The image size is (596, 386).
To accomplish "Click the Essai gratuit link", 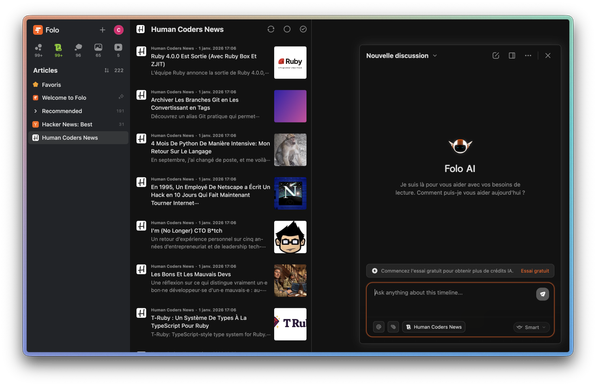I will tap(535, 271).
